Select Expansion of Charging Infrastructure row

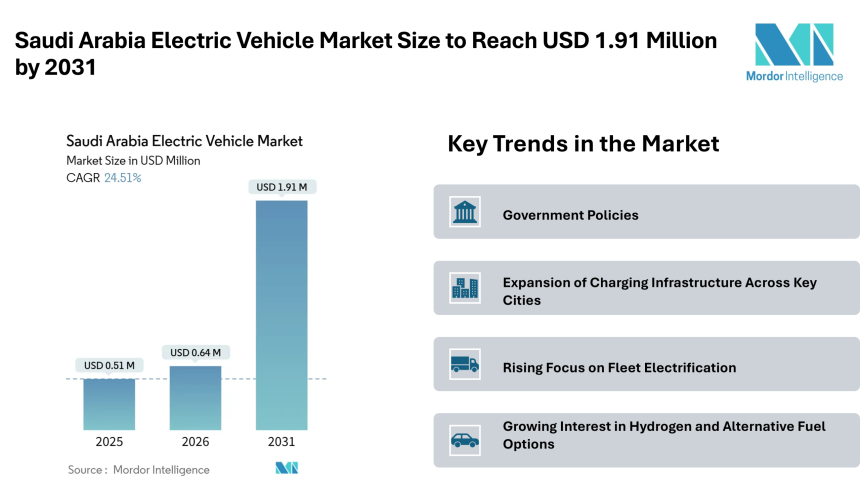(x=646, y=290)
